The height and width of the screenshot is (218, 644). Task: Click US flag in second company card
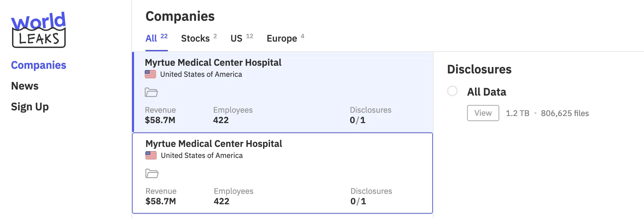point(151,155)
